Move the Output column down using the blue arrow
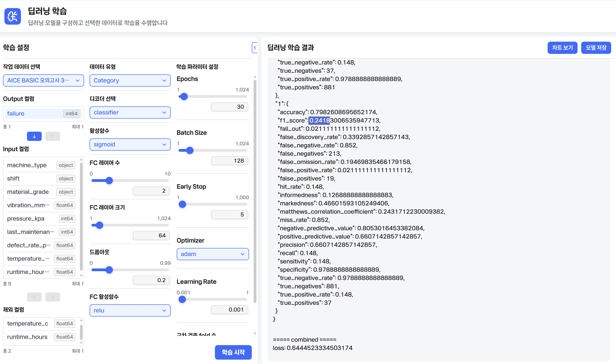 pyautogui.click(x=34, y=136)
